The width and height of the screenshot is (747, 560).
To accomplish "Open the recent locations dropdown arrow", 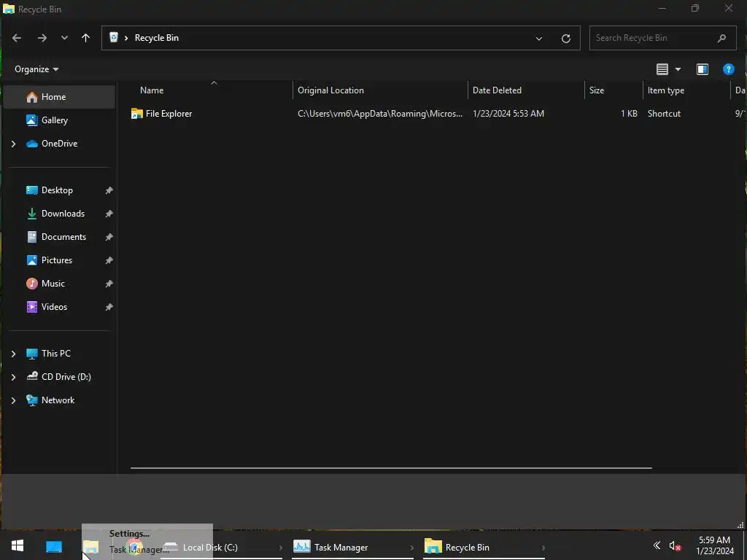I will [x=64, y=38].
